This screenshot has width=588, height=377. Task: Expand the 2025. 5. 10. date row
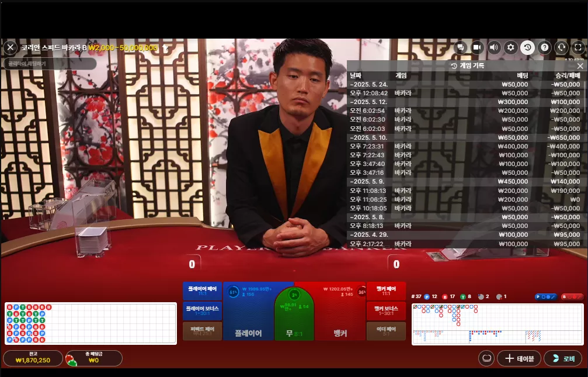pos(466,137)
